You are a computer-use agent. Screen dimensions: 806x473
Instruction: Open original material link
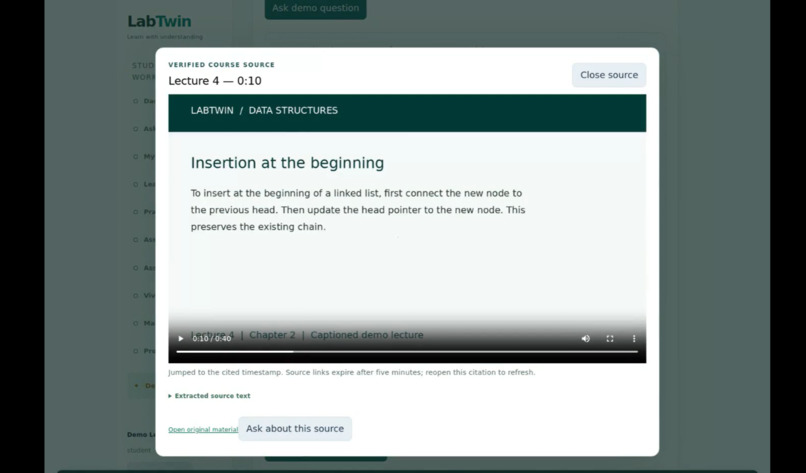[203, 429]
